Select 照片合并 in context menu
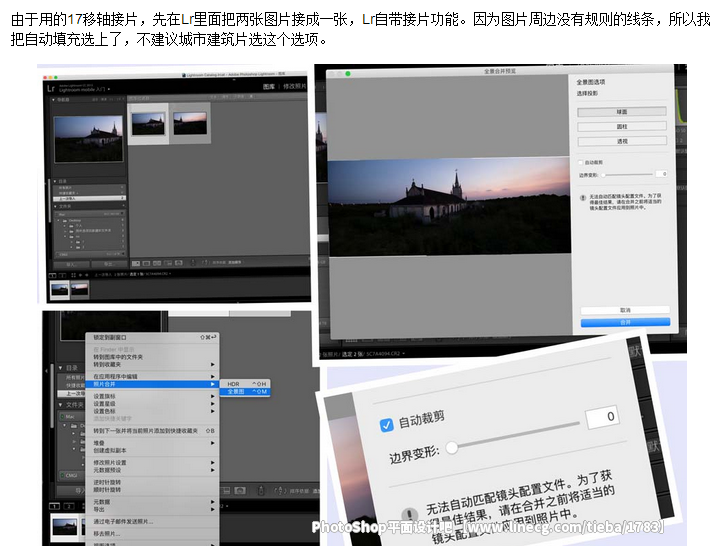This screenshot has width=720, height=546. pos(152,384)
